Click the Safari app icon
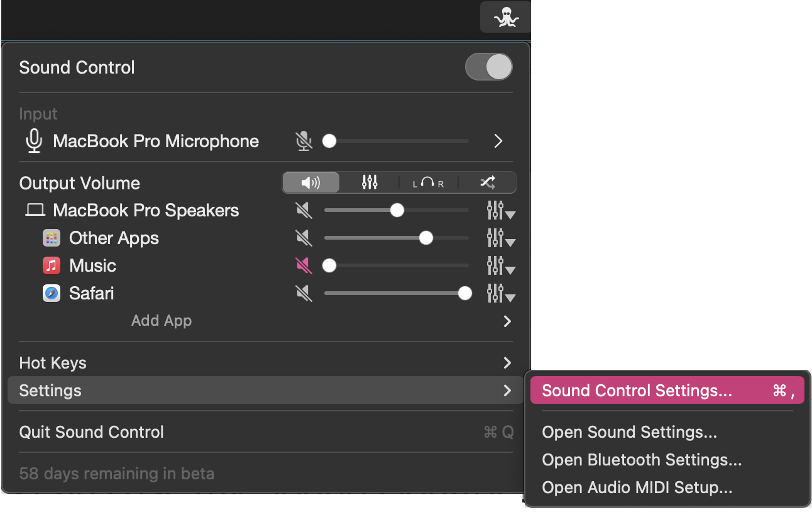 (51, 293)
